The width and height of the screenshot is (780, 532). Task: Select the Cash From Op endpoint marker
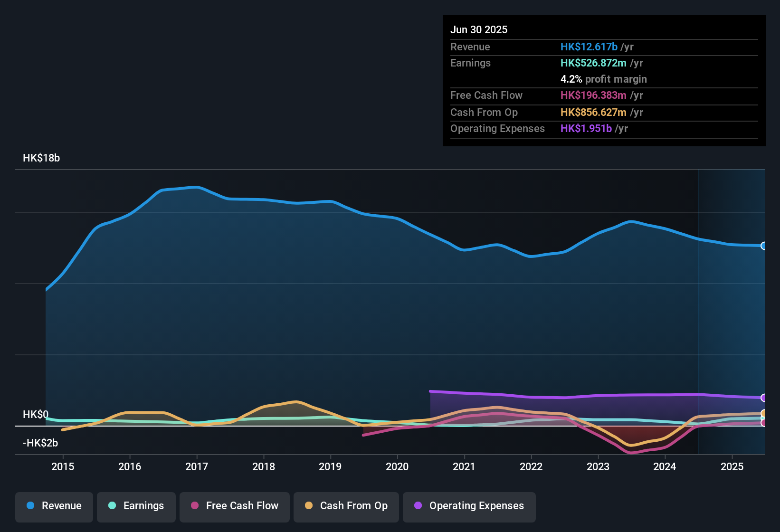[764, 412]
